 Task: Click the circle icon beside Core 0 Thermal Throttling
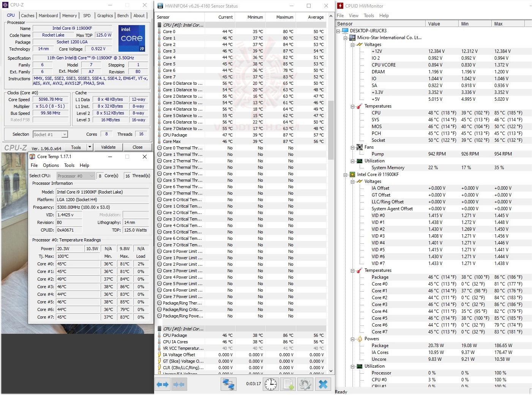[159, 148]
